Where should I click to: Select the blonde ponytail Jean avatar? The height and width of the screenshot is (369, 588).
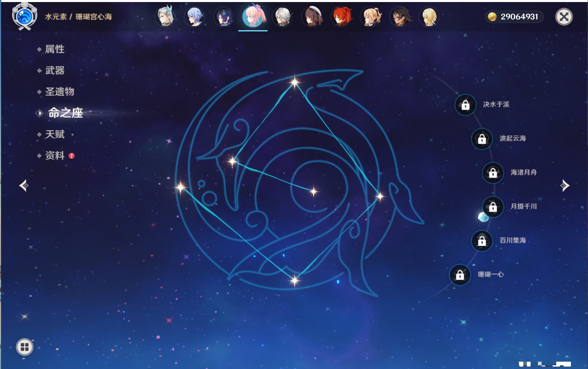coord(371,17)
